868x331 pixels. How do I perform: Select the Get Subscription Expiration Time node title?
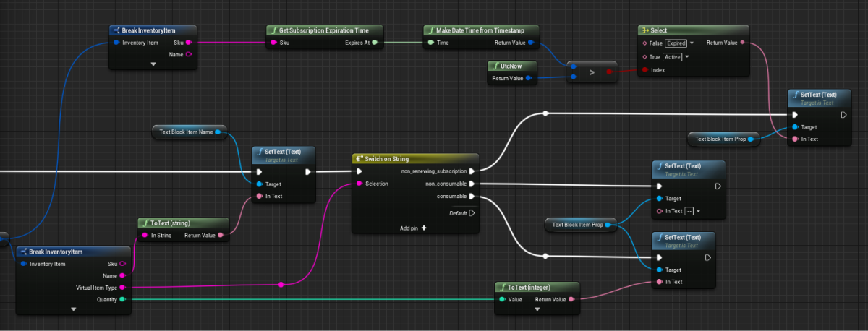pos(323,30)
